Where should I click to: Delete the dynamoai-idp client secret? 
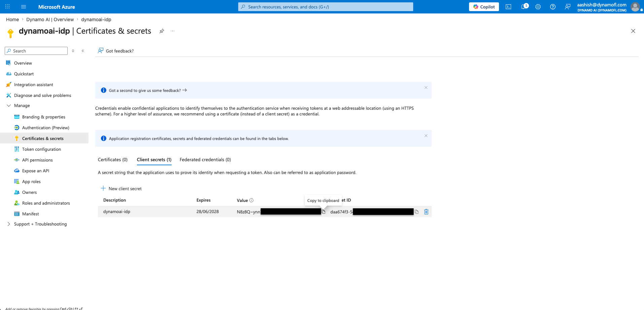coord(426,212)
